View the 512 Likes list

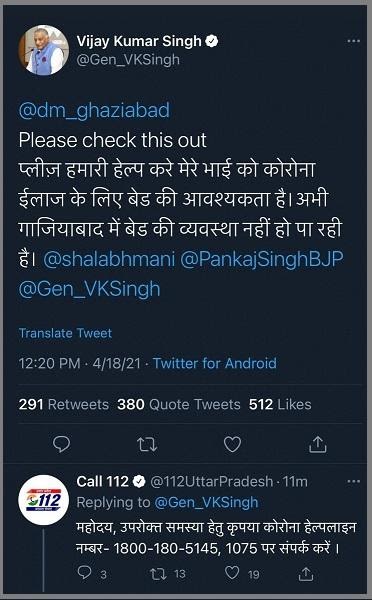(280, 404)
